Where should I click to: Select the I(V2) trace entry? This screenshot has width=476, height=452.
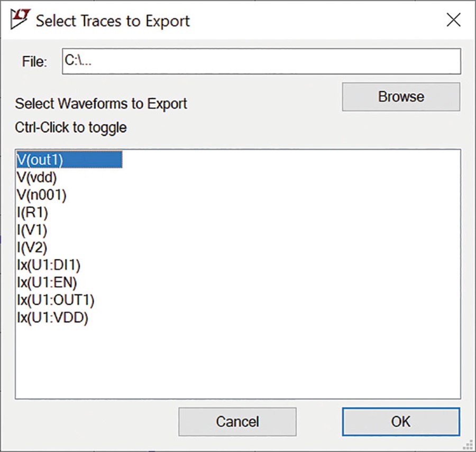click(32, 248)
